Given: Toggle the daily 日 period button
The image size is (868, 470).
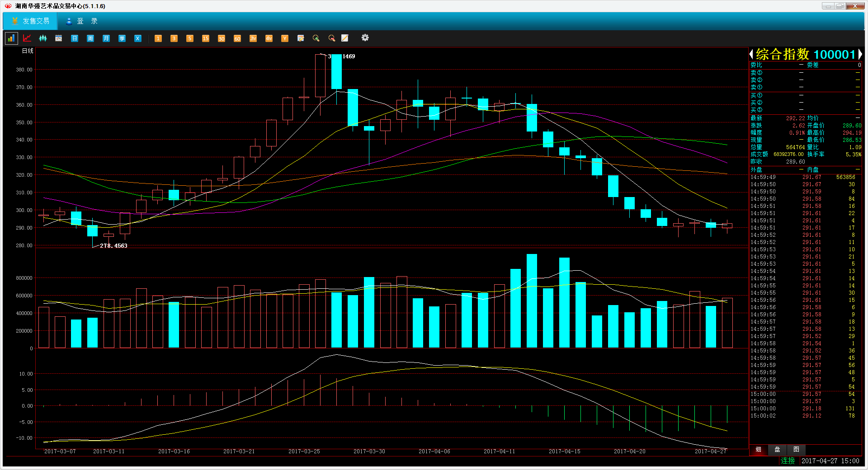Looking at the screenshot, I should coord(75,38).
